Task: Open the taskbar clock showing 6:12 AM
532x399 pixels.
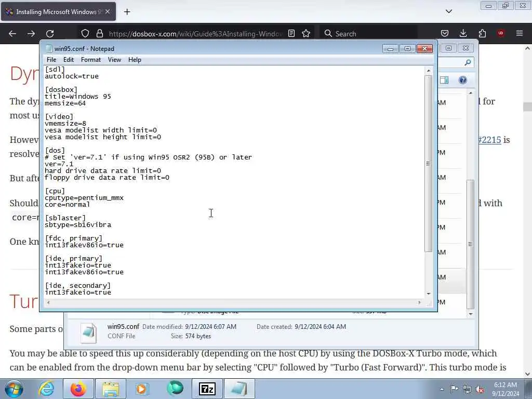Action: tap(506, 389)
